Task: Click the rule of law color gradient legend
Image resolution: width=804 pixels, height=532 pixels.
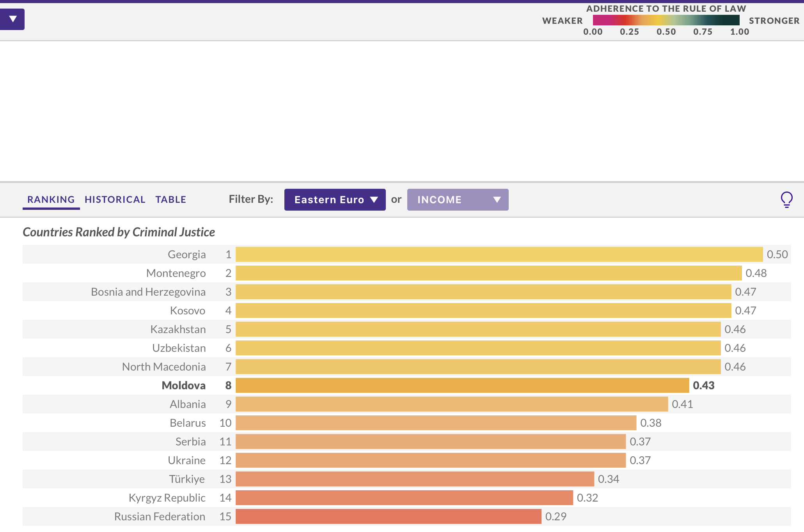Action: click(x=666, y=20)
